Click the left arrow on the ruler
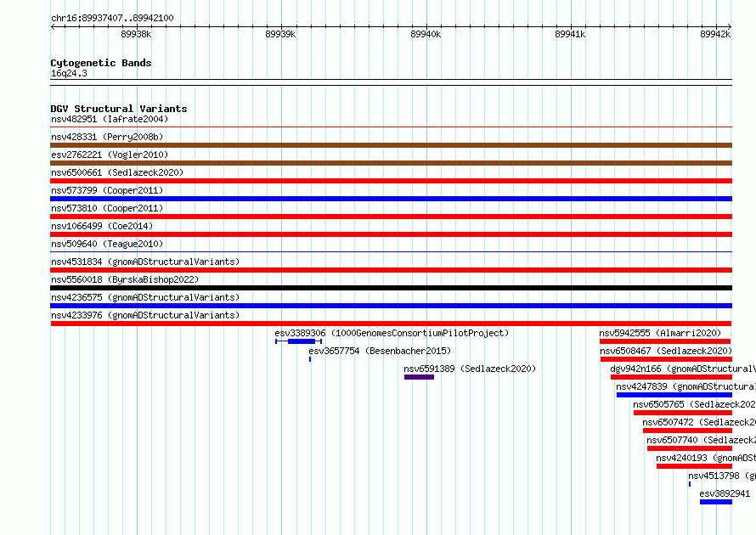756x535 pixels. (x=53, y=26)
